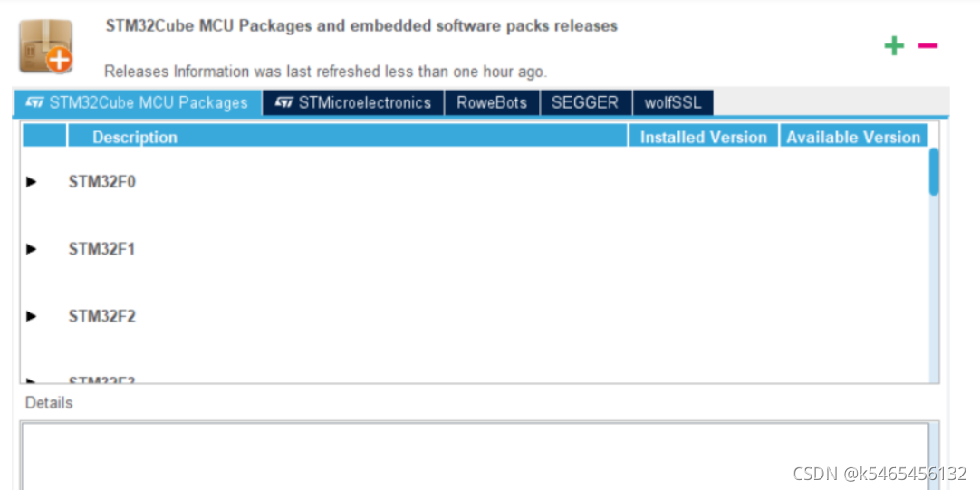Click the package list vertical scrollbar thumb
The width and height of the screenshot is (980, 490).
coord(934,172)
